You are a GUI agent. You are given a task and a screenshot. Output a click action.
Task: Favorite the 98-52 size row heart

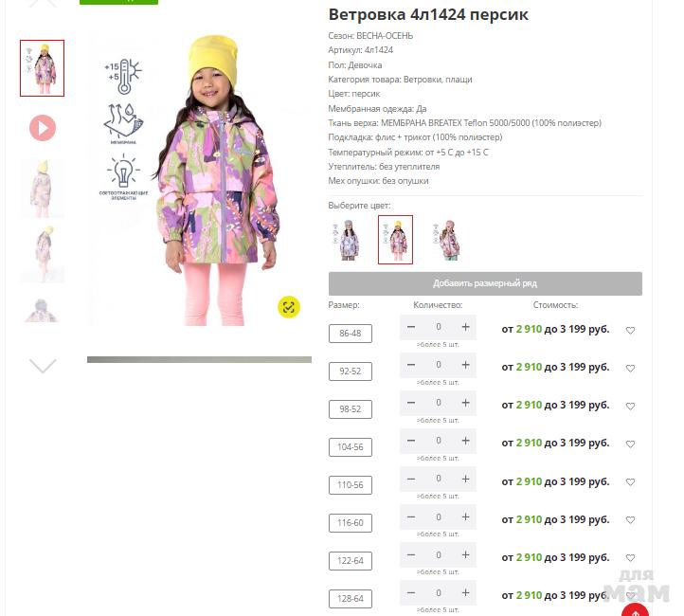tap(630, 407)
